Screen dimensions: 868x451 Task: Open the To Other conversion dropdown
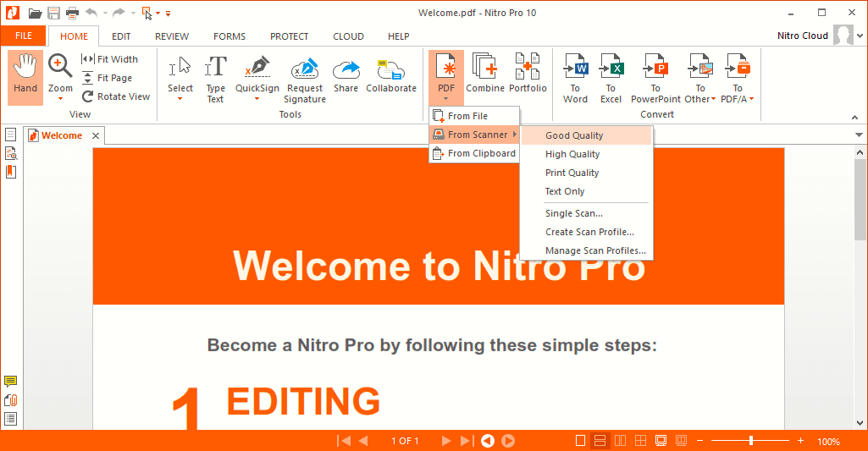tap(700, 78)
